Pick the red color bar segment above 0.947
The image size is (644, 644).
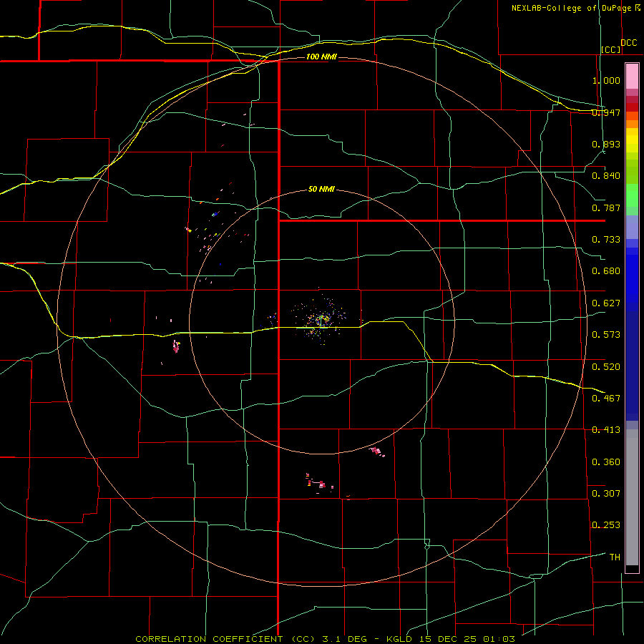click(632, 107)
